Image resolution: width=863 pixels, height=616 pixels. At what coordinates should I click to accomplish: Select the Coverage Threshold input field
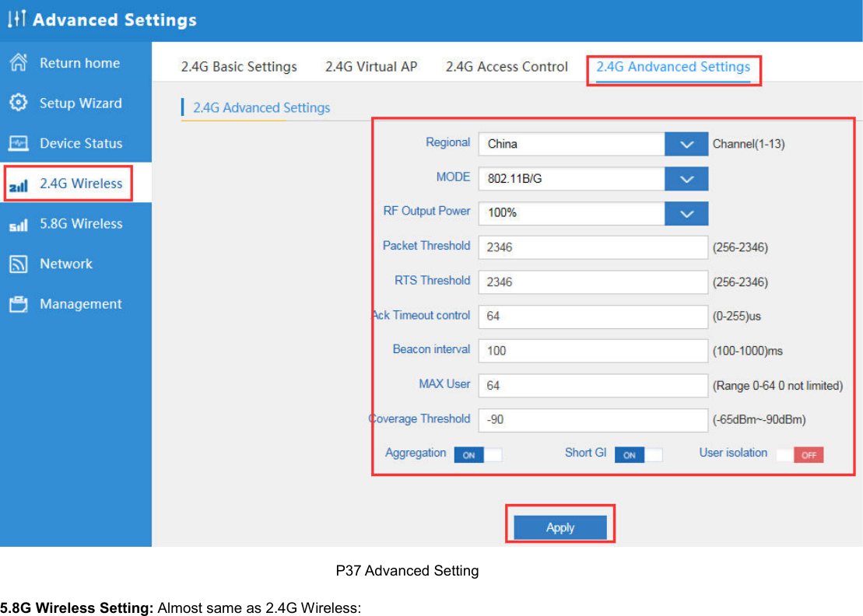click(x=592, y=420)
